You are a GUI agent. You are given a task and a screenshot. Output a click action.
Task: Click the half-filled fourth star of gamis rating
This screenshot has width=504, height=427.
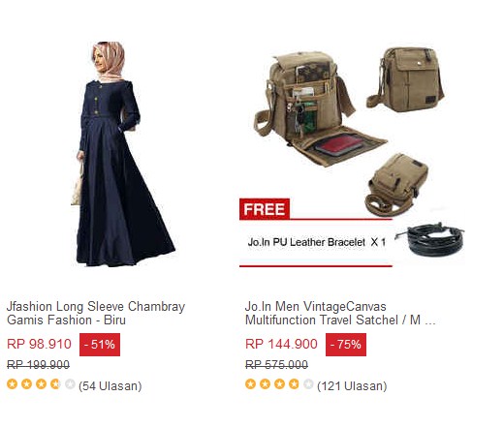point(55,384)
